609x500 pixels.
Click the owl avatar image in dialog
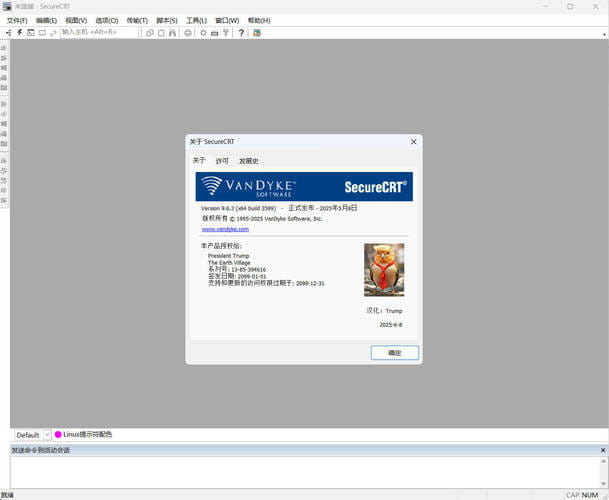pos(384,270)
